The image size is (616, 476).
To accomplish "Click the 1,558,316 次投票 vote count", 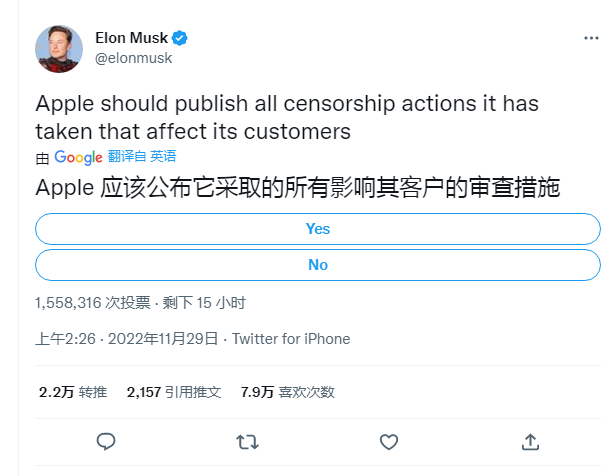I will [x=92, y=302].
